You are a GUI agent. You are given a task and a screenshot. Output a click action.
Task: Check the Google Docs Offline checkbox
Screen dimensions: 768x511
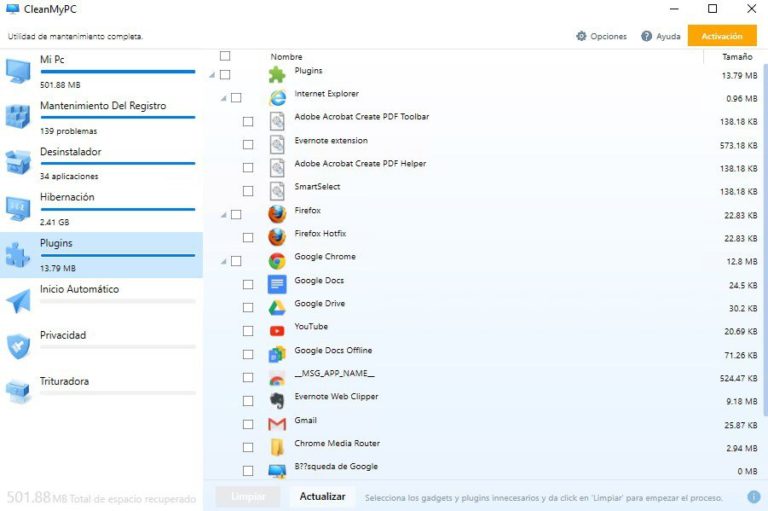click(x=248, y=354)
